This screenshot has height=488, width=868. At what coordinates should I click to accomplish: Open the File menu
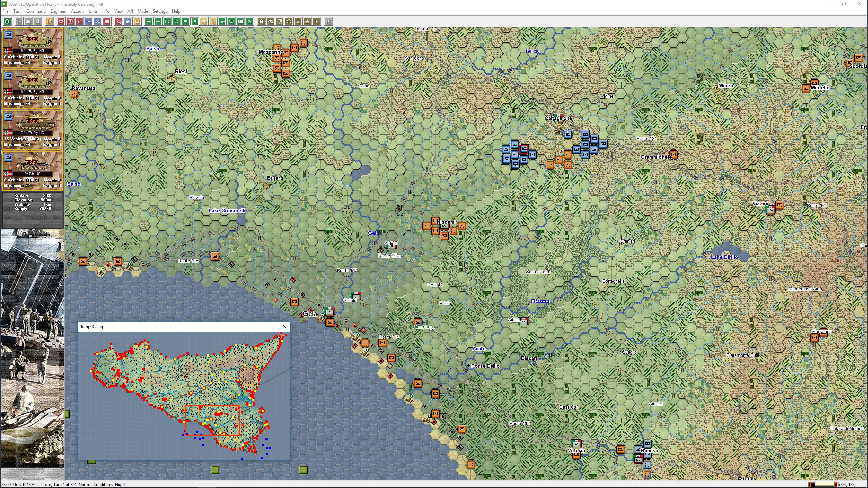5,11
